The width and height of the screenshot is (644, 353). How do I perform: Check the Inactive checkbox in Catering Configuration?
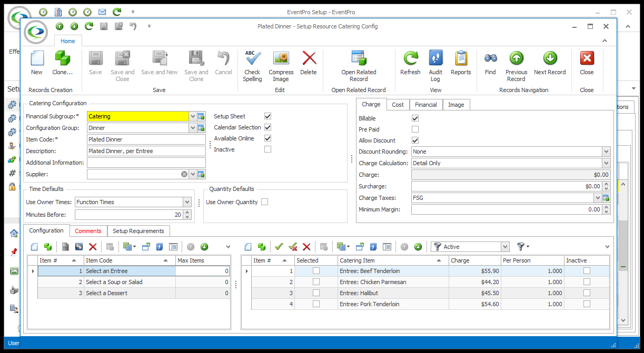pos(267,149)
